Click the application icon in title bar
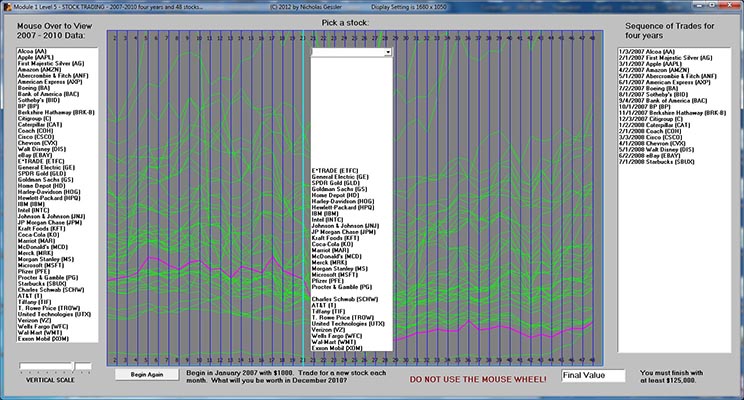This screenshot has width=744, height=400. 7,7
